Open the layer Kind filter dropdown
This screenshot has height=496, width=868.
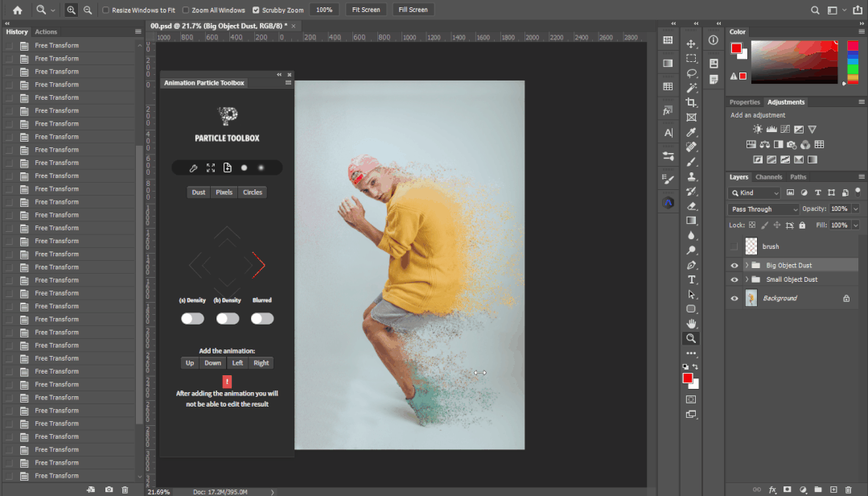click(x=755, y=193)
